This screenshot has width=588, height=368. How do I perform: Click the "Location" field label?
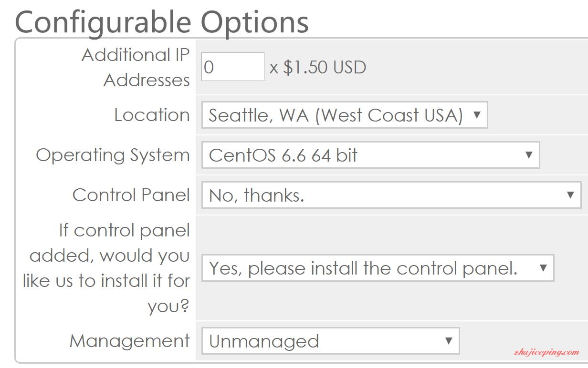[152, 115]
